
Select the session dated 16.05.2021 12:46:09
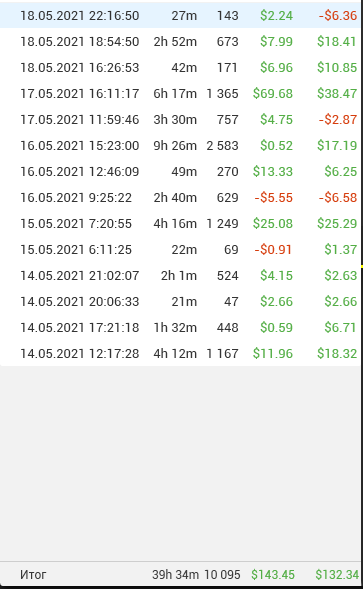click(180, 171)
